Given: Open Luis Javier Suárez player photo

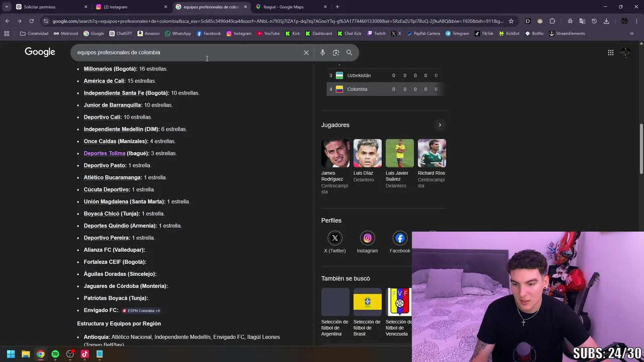Looking at the screenshot, I should [400, 153].
